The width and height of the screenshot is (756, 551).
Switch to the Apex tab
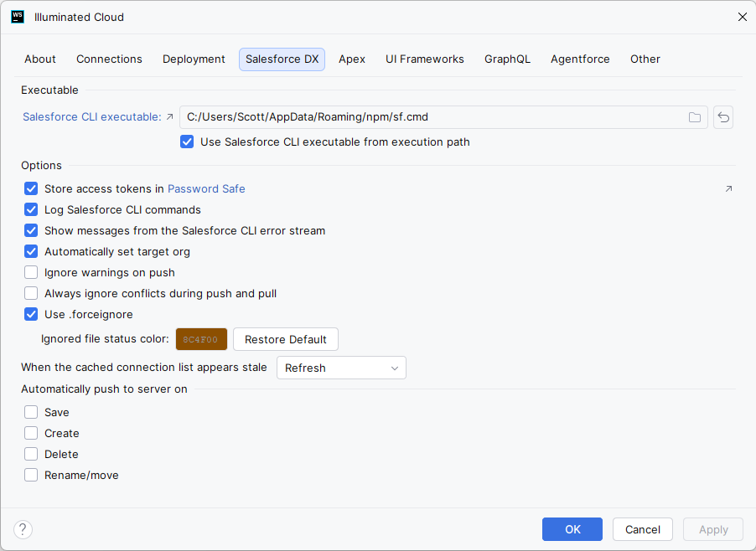[351, 59]
